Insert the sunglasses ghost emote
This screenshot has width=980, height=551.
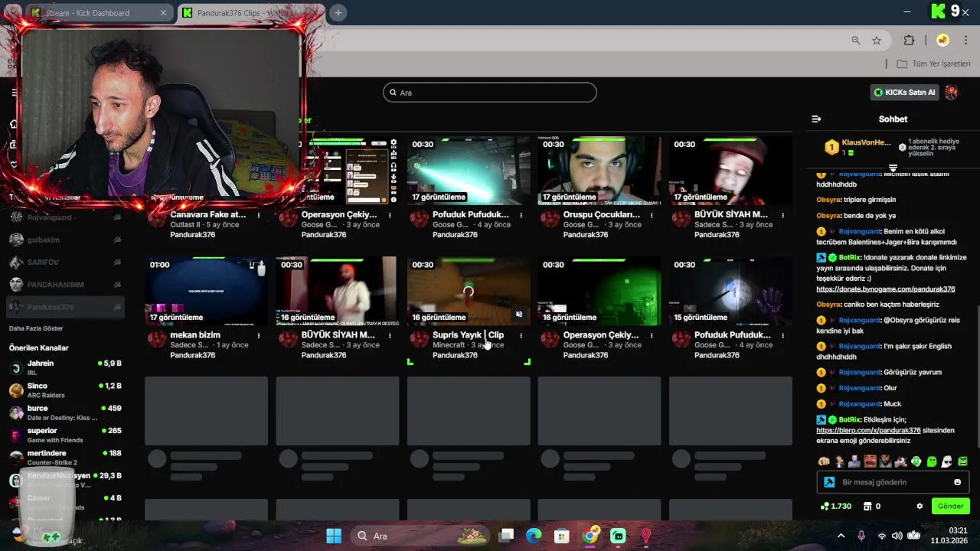point(947,461)
